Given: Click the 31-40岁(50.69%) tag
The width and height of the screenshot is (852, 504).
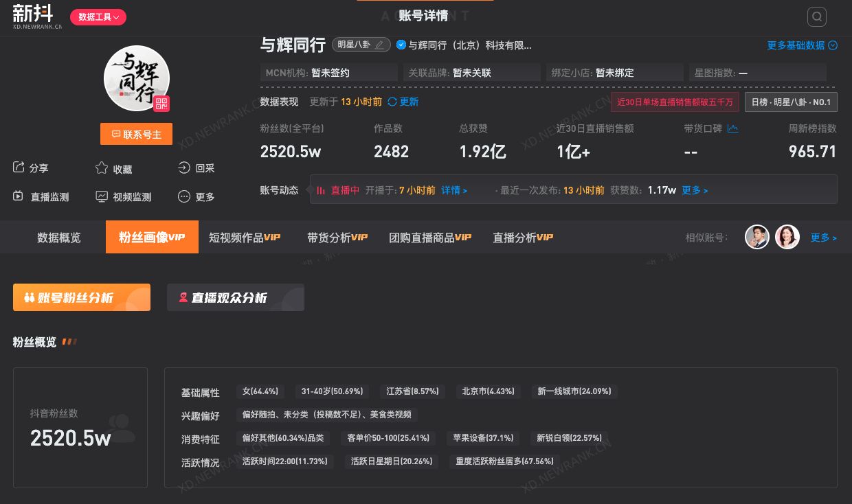Looking at the screenshot, I should 332,391.
